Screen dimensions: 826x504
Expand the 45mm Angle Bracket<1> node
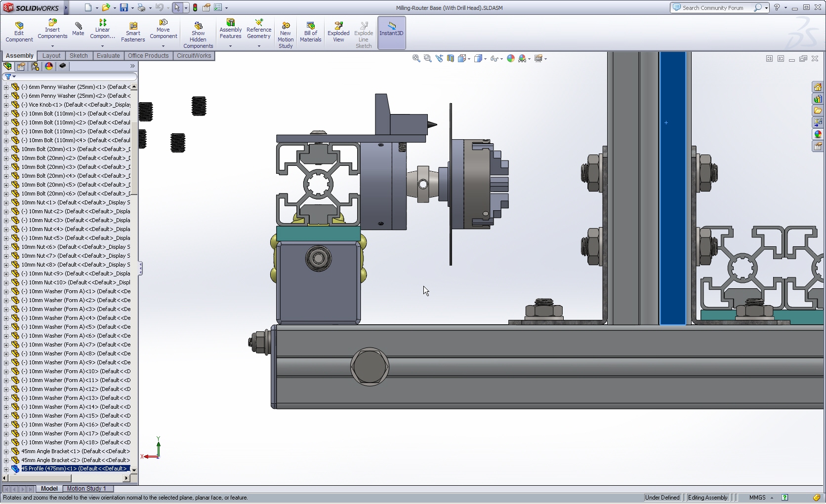point(6,451)
